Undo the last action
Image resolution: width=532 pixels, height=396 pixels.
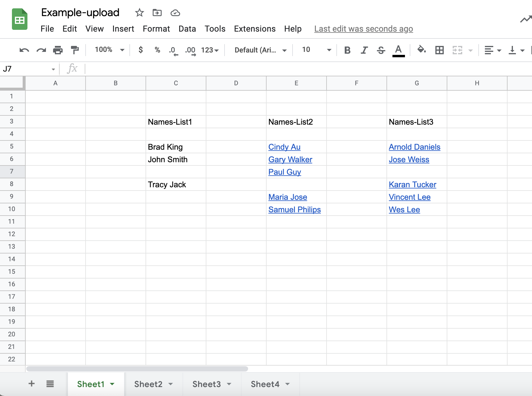[24, 50]
